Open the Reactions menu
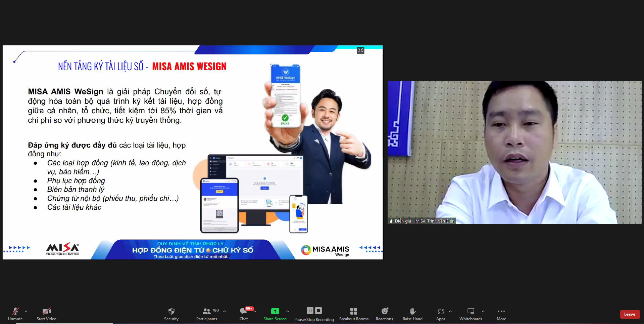The height and width of the screenshot is (324, 644). (x=384, y=311)
